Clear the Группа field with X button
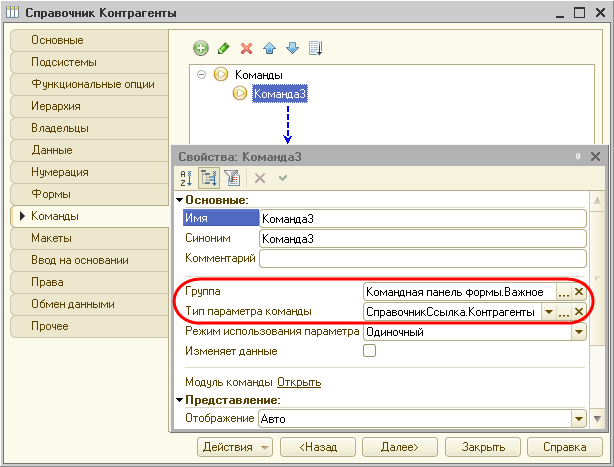 (578, 292)
